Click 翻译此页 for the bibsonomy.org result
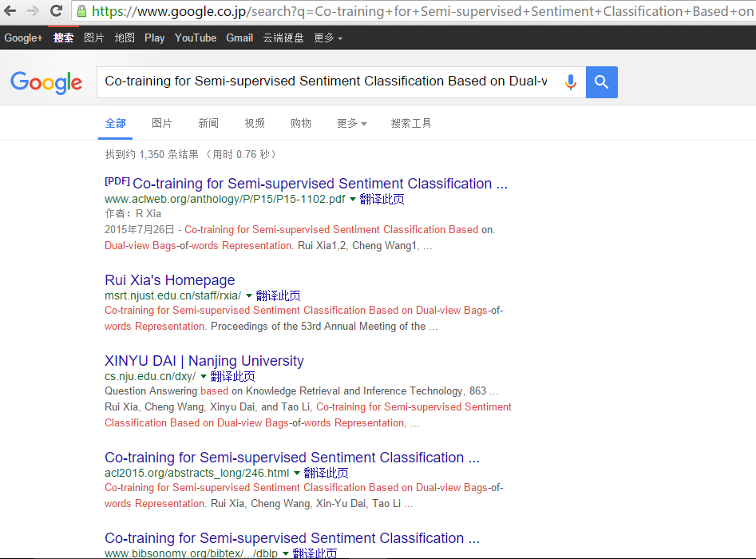 click(x=315, y=553)
